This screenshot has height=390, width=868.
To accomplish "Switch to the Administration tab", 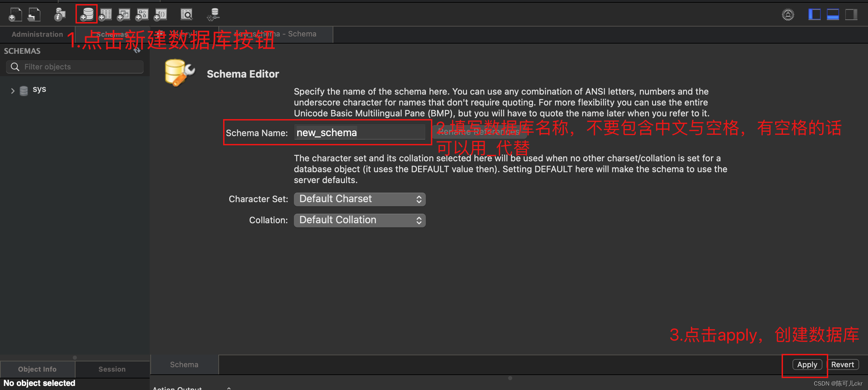I will 37,34.
